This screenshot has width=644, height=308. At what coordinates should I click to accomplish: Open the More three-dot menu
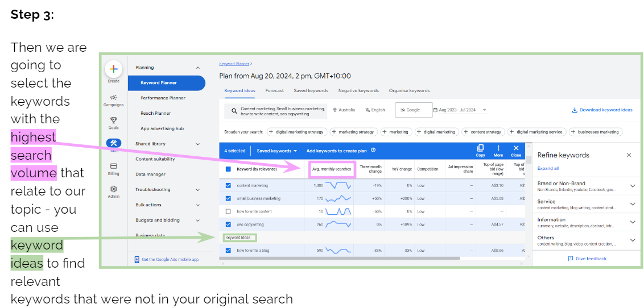click(x=498, y=148)
